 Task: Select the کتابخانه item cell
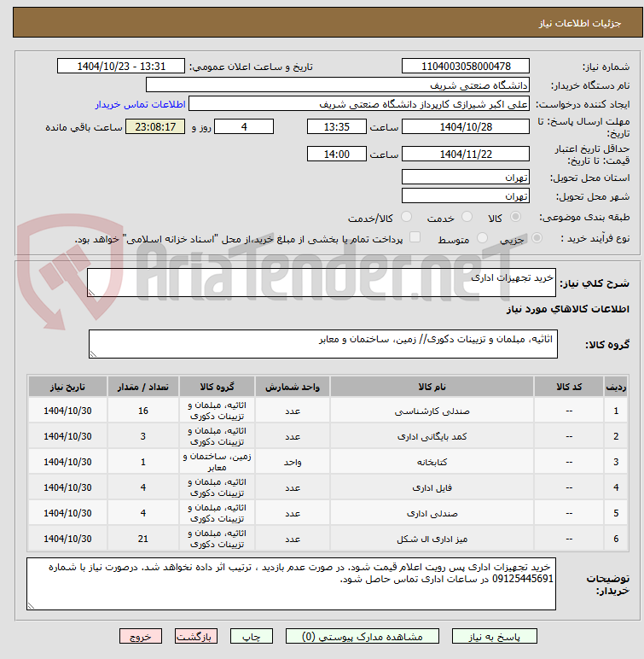point(432,462)
